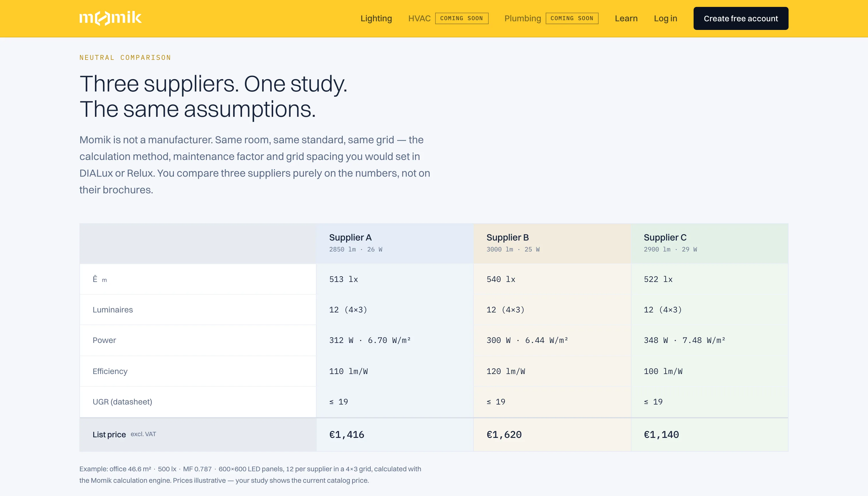The height and width of the screenshot is (496, 868).
Task: Click the UGR (datasheet) row label
Action: pos(122,402)
